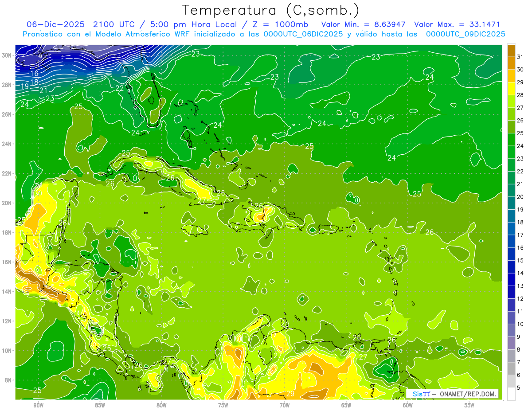Click the "Valor Min. = 8.63947" text
The height and width of the screenshot is (411, 532).
363,24
